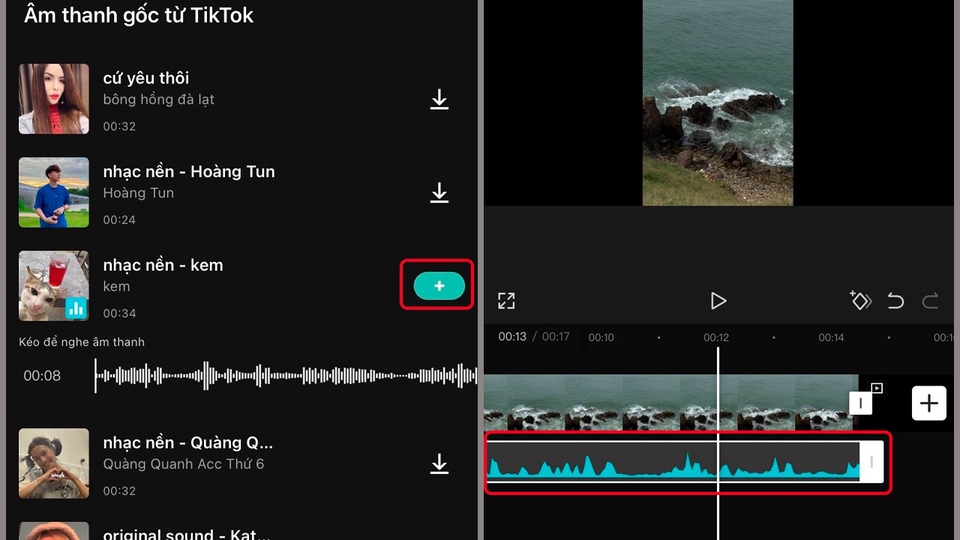Open fullscreen preview of video
Image resolution: width=960 pixels, height=540 pixels.
[x=506, y=301]
